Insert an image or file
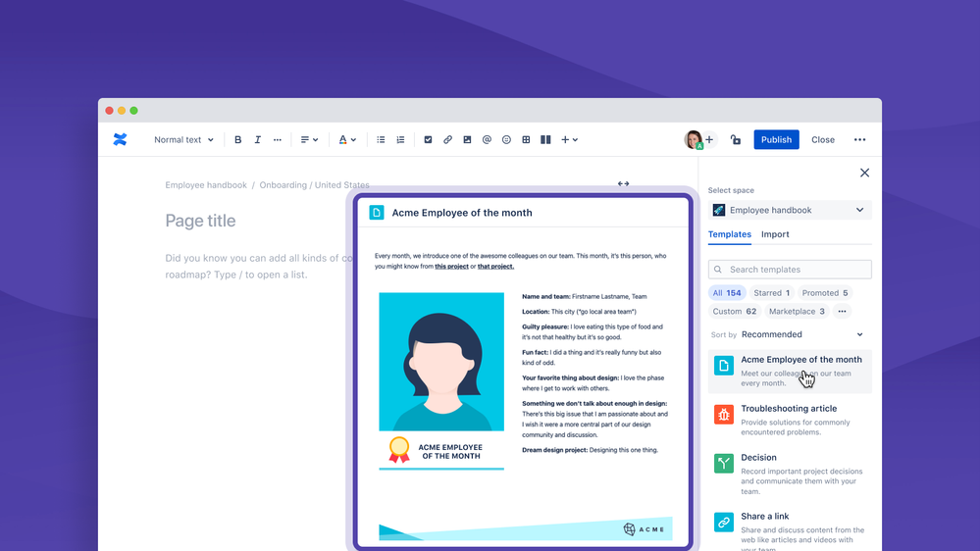The height and width of the screenshot is (551, 980). click(x=467, y=140)
